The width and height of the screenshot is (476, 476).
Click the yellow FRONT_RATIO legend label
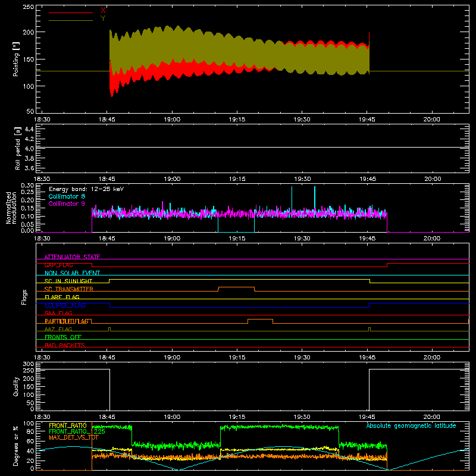(68, 425)
